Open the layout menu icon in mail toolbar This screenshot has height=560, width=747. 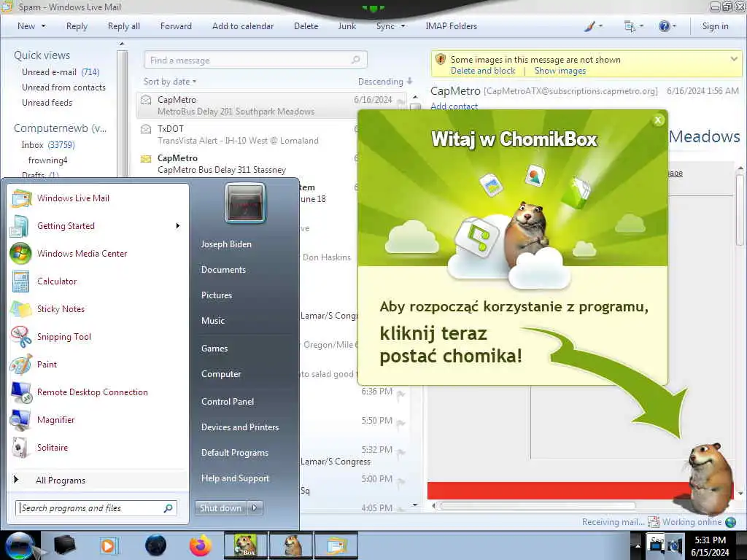pyautogui.click(x=630, y=26)
